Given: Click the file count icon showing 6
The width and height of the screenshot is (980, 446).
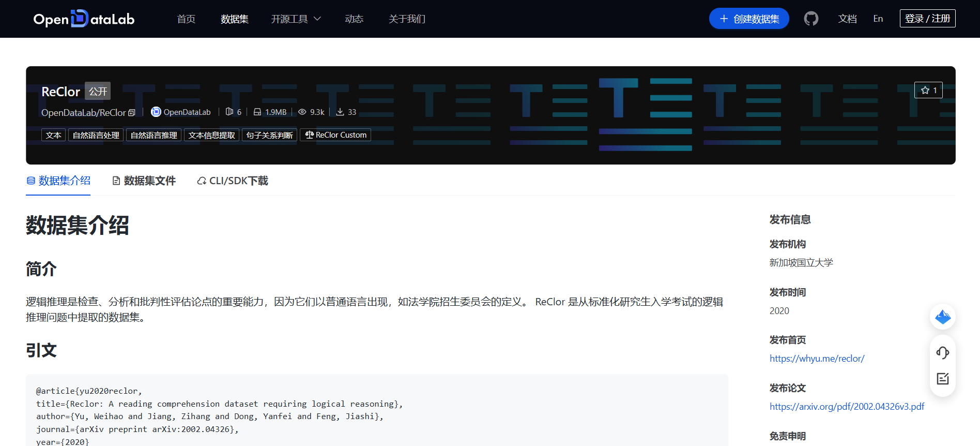Looking at the screenshot, I should [229, 112].
